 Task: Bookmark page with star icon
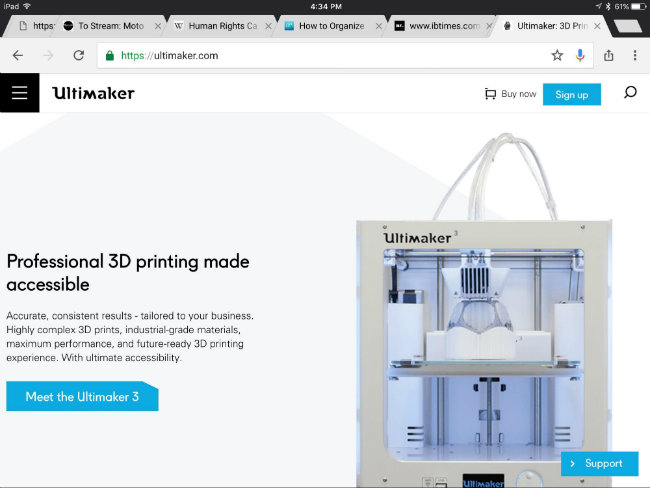tap(557, 55)
